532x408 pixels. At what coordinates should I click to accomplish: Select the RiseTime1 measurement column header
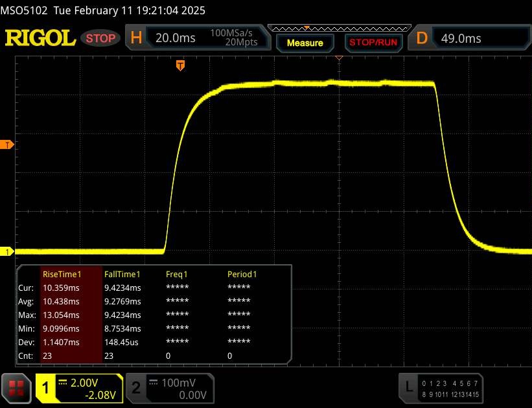pos(62,274)
